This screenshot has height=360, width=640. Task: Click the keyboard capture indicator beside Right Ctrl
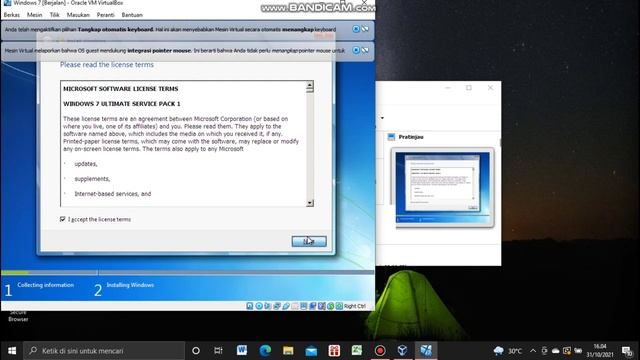click(x=339, y=306)
